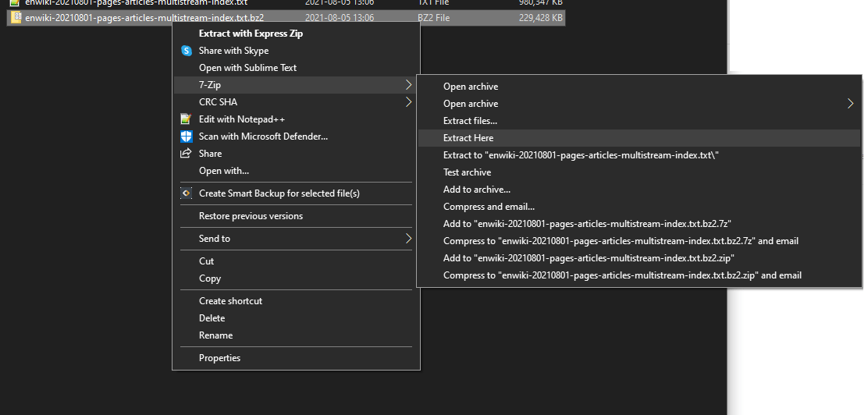Click the BZ2 archive file icon

[16, 18]
